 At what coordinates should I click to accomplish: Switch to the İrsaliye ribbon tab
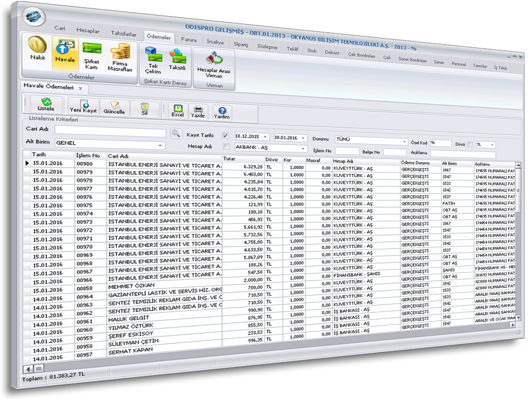click(x=215, y=42)
